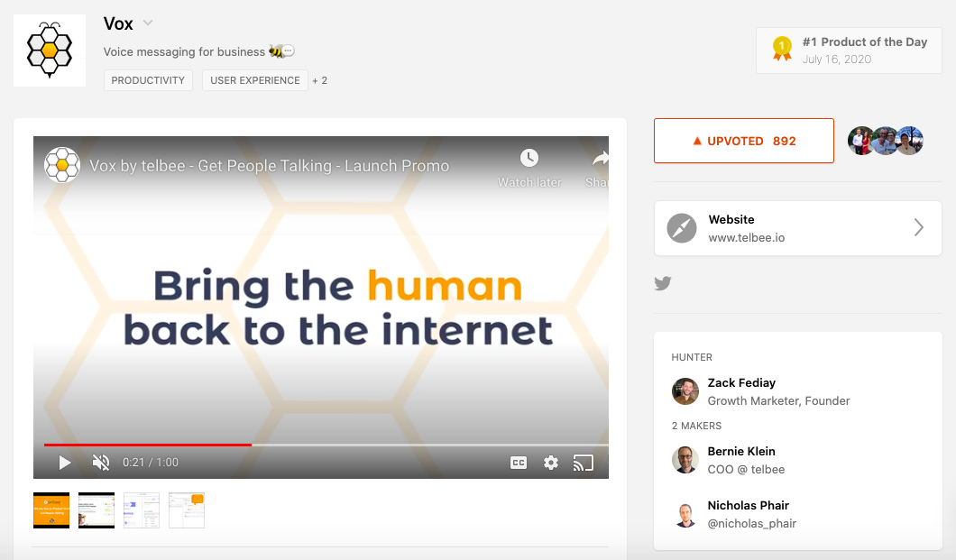The height and width of the screenshot is (560, 956).
Task: Open the video settings gear
Action: coord(550,463)
